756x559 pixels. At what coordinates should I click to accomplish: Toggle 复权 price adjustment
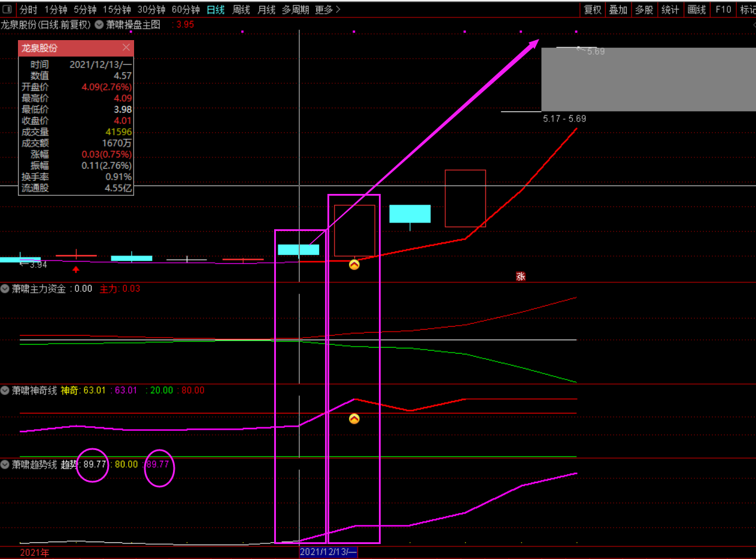(x=593, y=10)
